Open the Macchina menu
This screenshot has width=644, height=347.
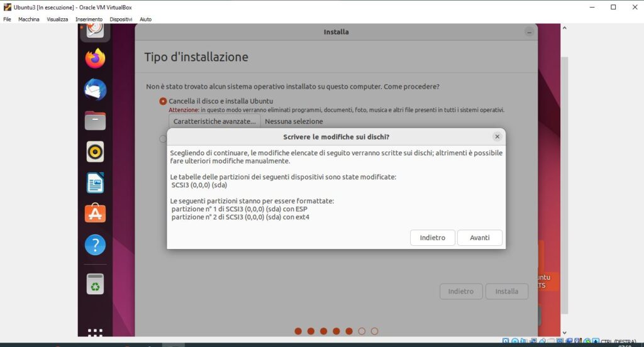(29, 19)
